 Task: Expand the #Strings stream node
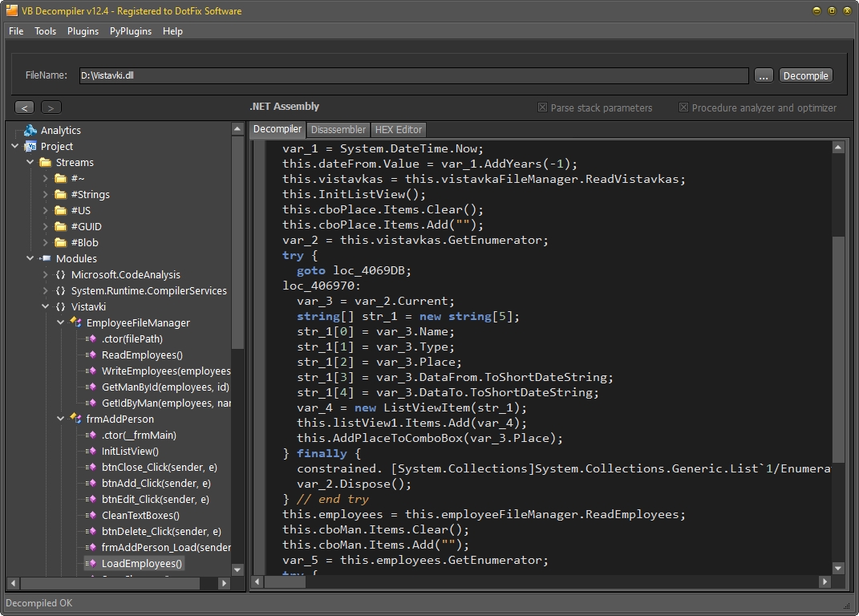pyautogui.click(x=46, y=195)
